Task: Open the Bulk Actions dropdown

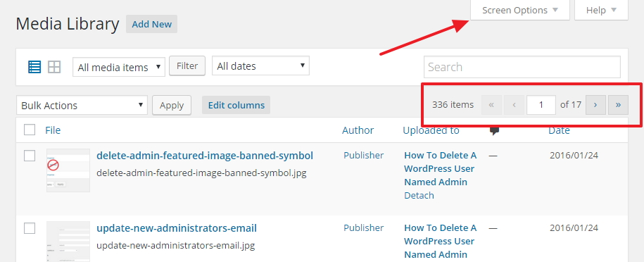Action: pyautogui.click(x=82, y=106)
